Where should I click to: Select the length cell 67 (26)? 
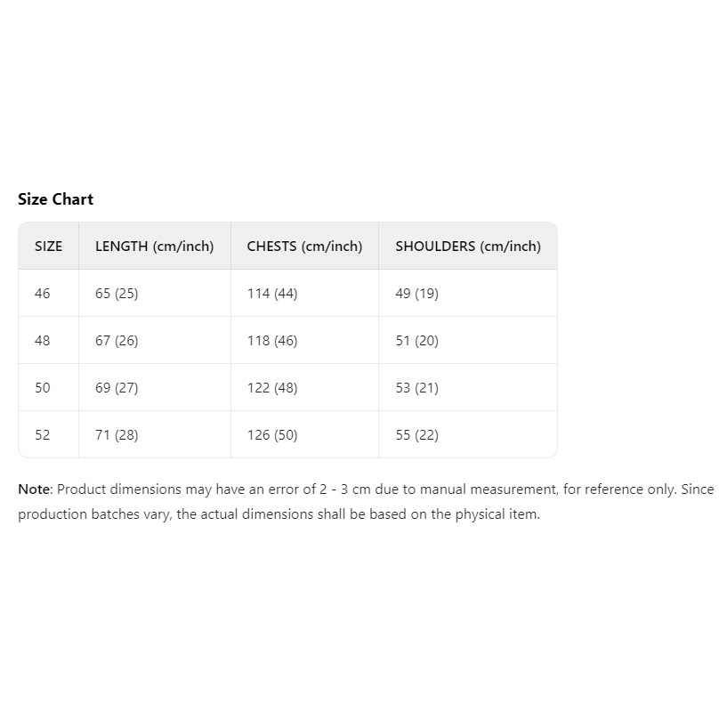117,341
